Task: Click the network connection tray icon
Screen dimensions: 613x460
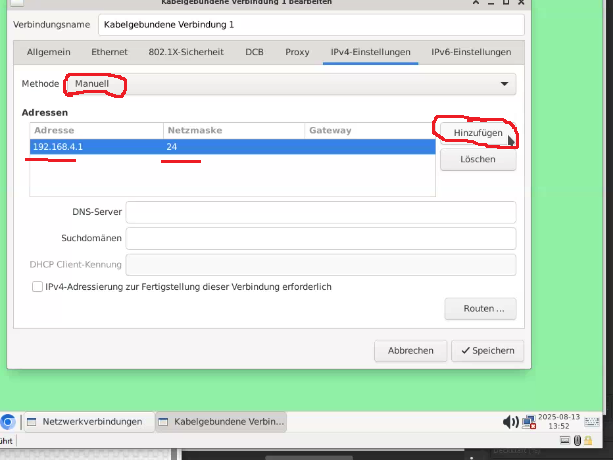Action: click(x=528, y=422)
